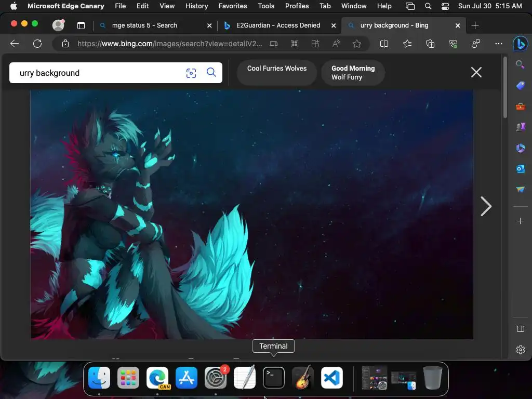Screen dimensions: 532x399
Task: Open Spotlight search in menu bar
Action: pos(428,6)
